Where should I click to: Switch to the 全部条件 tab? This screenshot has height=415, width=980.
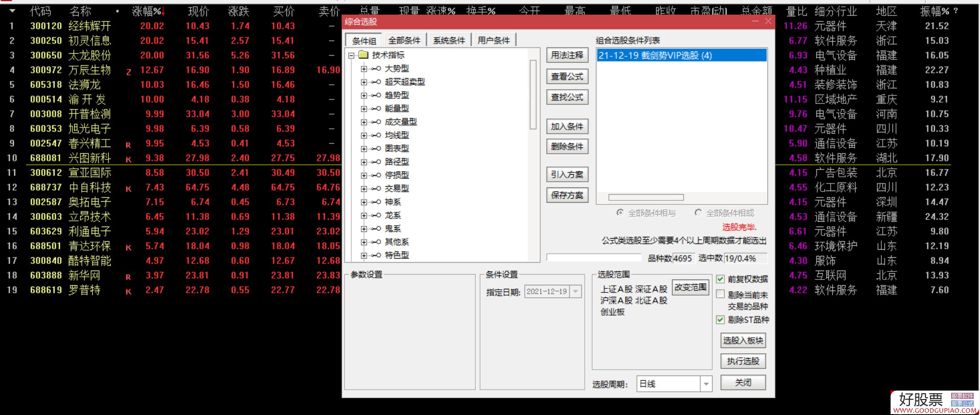(404, 40)
